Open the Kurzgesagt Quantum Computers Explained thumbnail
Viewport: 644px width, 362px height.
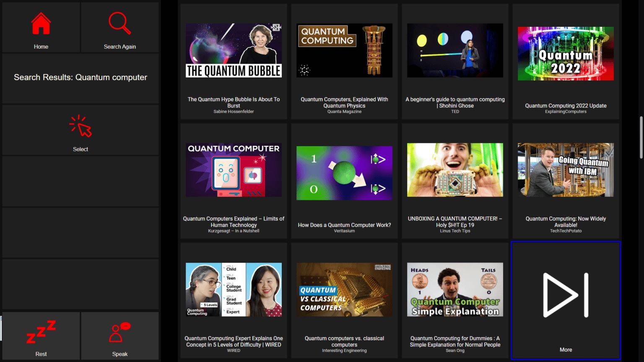[x=234, y=170]
